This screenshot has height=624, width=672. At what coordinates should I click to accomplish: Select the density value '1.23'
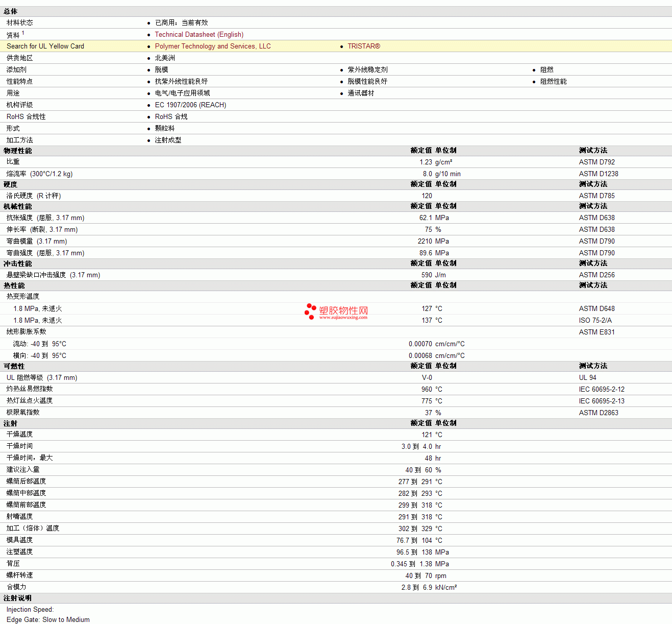coord(426,162)
